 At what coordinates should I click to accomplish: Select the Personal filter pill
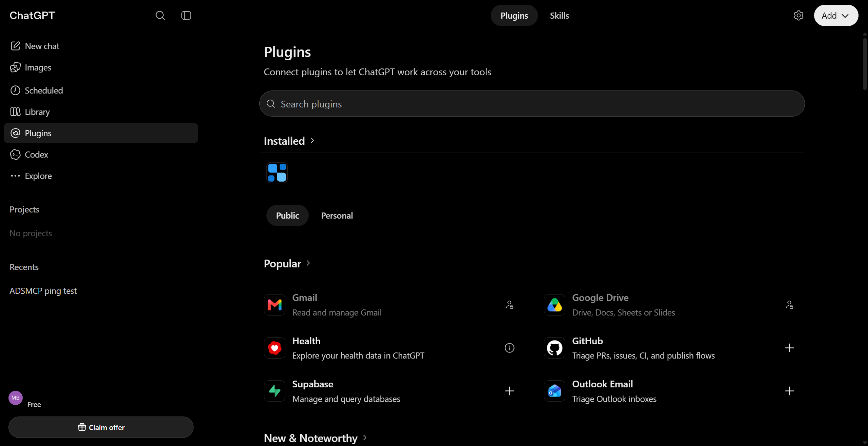pos(337,216)
